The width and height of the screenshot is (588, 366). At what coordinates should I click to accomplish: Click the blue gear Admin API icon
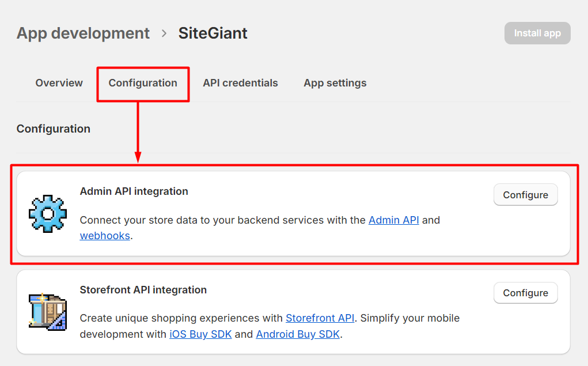48,214
